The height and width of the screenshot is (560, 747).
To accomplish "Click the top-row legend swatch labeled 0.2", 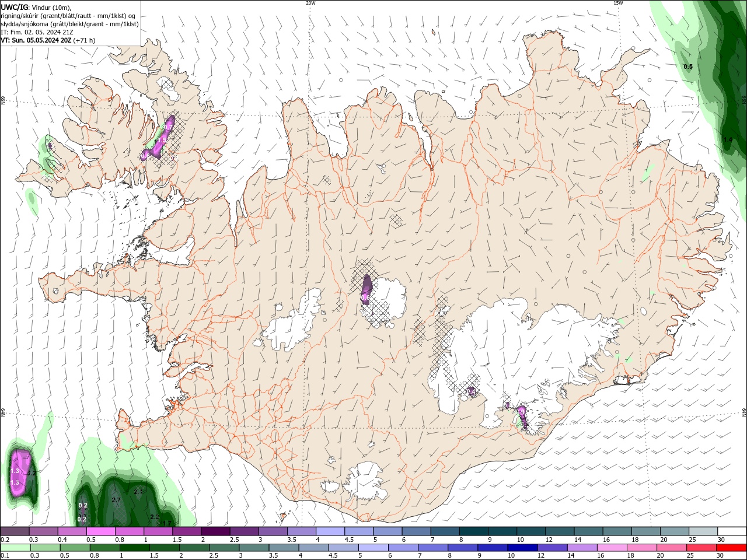I will (x=15, y=531).
